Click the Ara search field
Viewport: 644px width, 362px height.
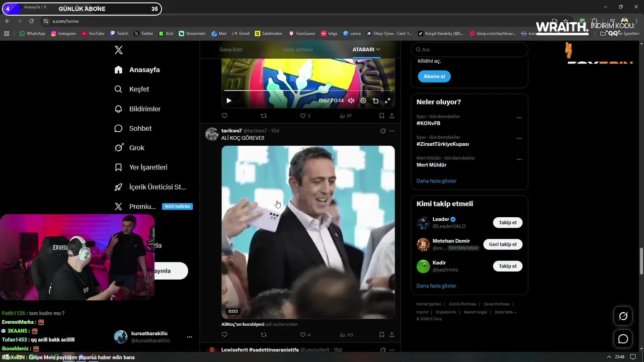[x=469, y=49]
